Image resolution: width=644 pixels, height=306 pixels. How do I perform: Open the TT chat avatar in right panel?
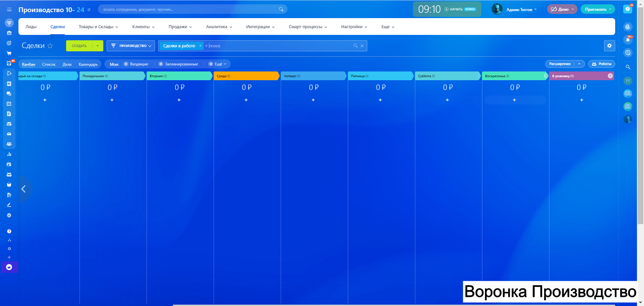coord(628,81)
